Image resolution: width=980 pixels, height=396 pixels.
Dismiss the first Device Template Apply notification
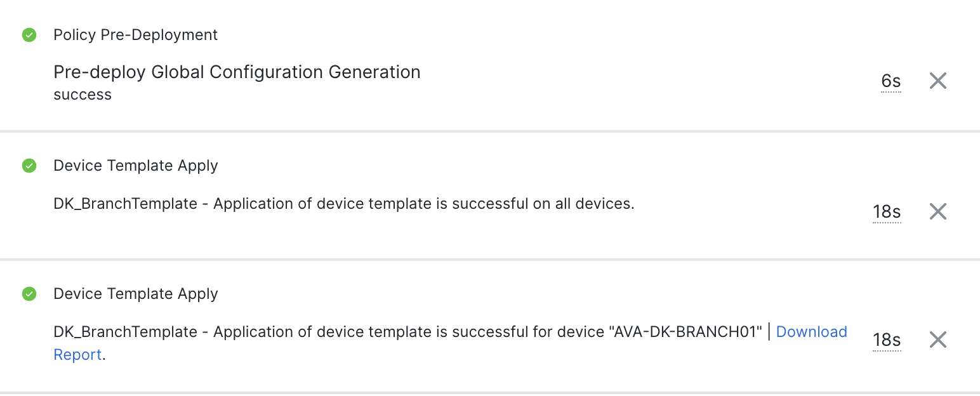point(937,211)
